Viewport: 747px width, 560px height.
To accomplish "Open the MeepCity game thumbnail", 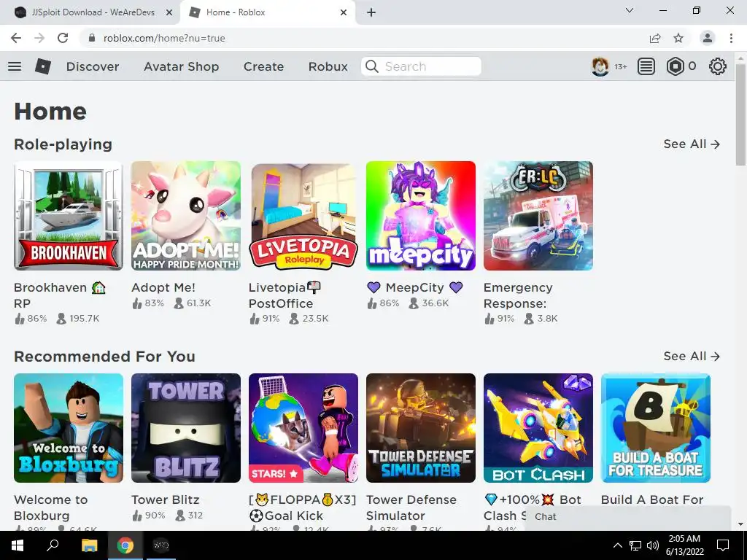I will [421, 216].
